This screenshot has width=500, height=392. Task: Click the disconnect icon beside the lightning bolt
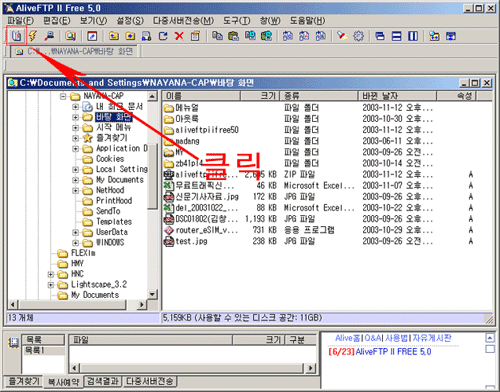pyautogui.click(x=50, y=36)
